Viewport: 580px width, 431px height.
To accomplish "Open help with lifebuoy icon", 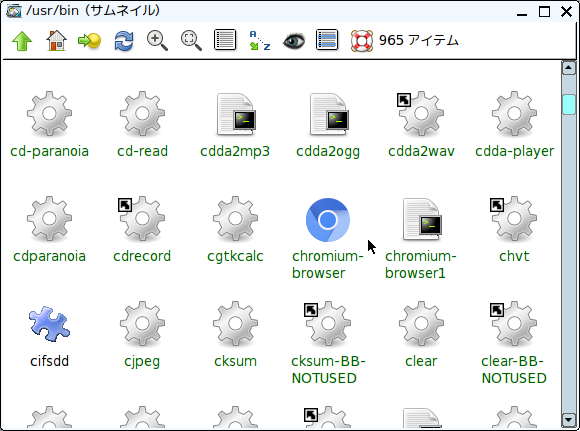I will [x=361, y=40].
